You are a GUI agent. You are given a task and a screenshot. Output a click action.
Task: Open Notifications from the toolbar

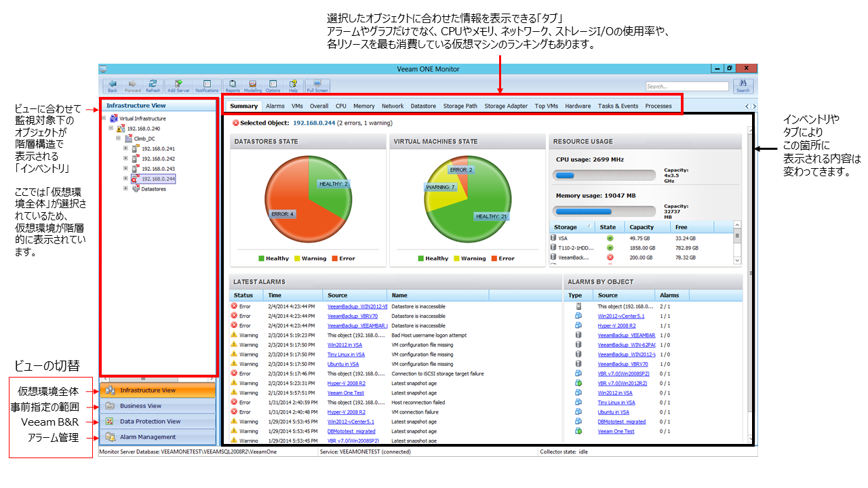point(207,85)
